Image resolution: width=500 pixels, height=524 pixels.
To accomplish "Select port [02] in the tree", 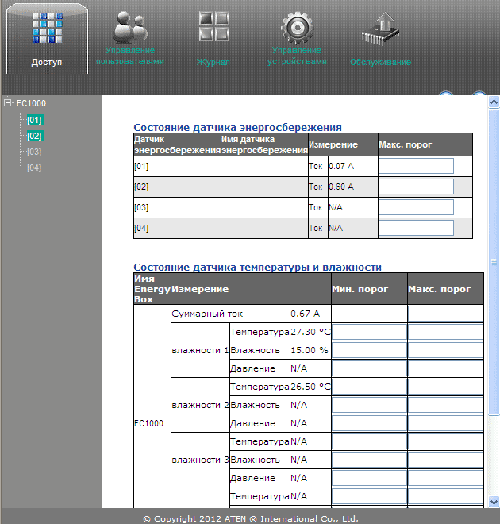I will (x=34, y=136).
